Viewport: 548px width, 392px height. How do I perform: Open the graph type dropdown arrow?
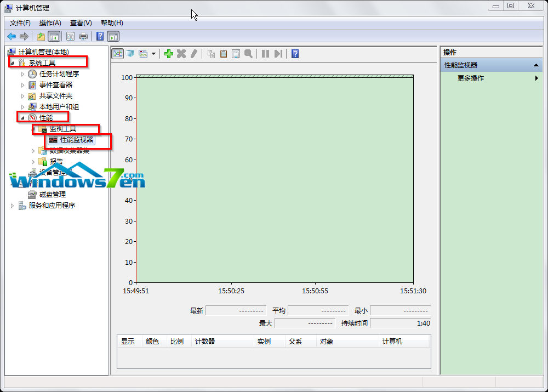coord(154,54)
